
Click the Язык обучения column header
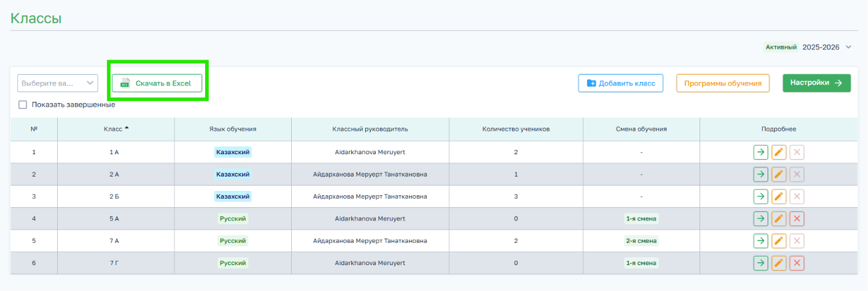(233, 129)
